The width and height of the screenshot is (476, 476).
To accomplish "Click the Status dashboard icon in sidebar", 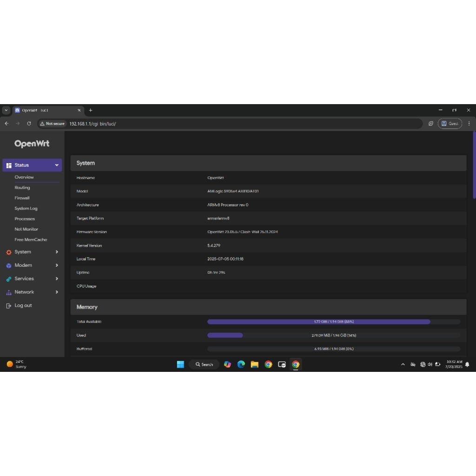I will [9, 165].
